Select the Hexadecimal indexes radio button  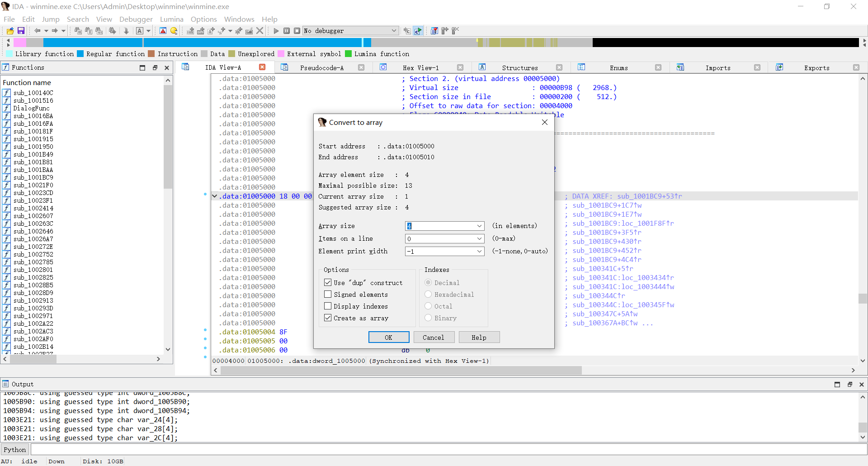pyautogui.click(x=428, y=295)
